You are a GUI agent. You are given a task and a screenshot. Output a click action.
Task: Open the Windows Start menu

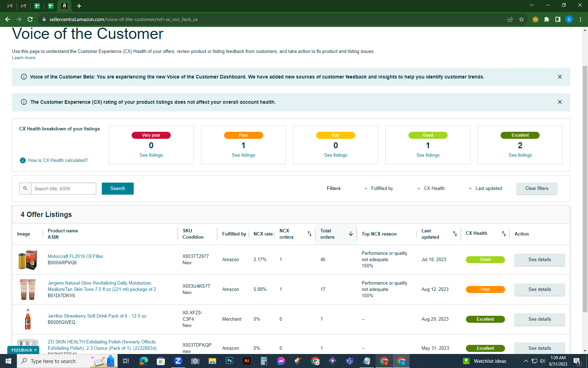(x=8, y=361)
